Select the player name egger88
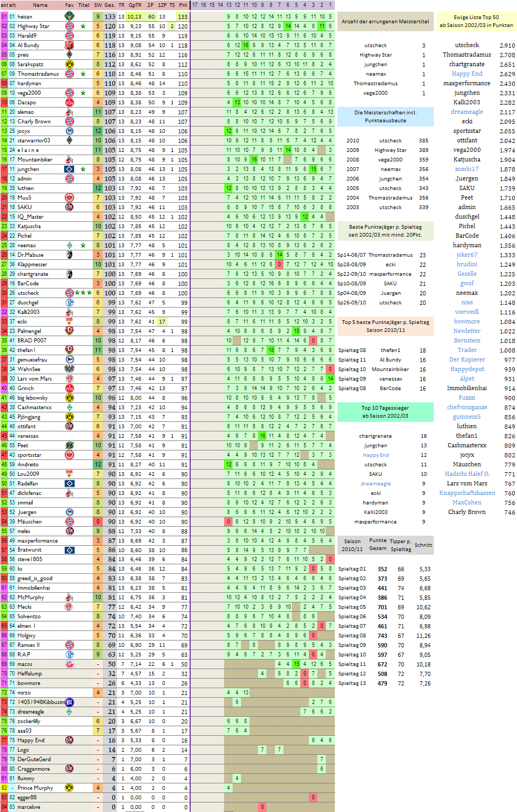This screenshot has height=812, width=517. click(x=27, y=797)
